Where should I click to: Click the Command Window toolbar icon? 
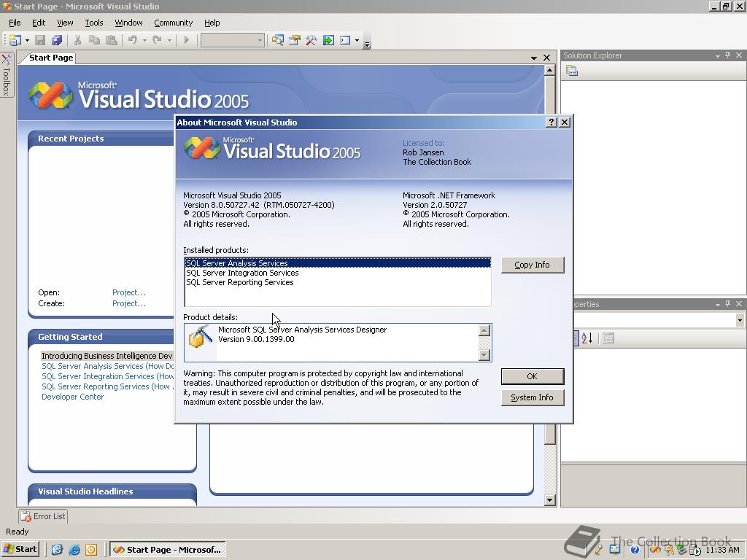point(345,41)
